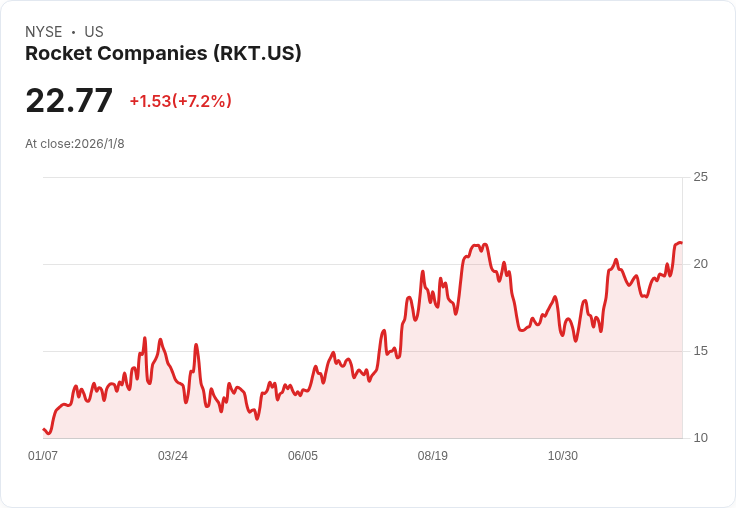Click the 25 price gridline
Viewport: 736px width, 508px height.
click(x=363, y=177)
